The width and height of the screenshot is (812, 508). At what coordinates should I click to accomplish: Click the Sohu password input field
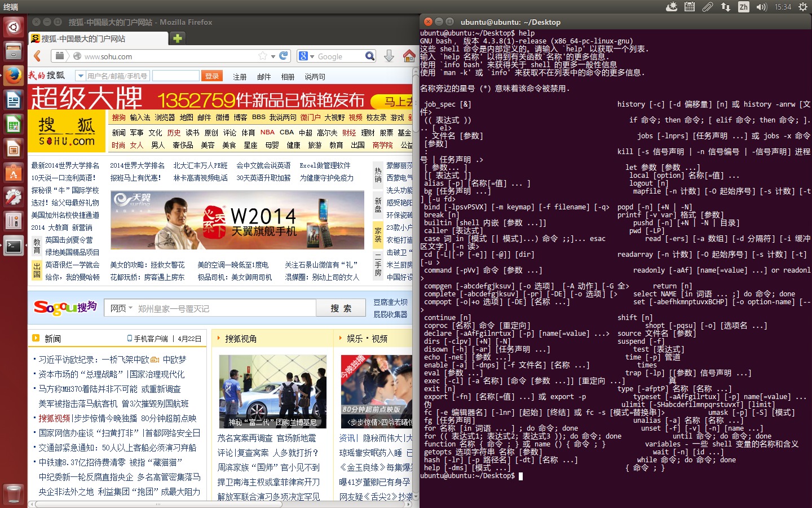[176, 76]
